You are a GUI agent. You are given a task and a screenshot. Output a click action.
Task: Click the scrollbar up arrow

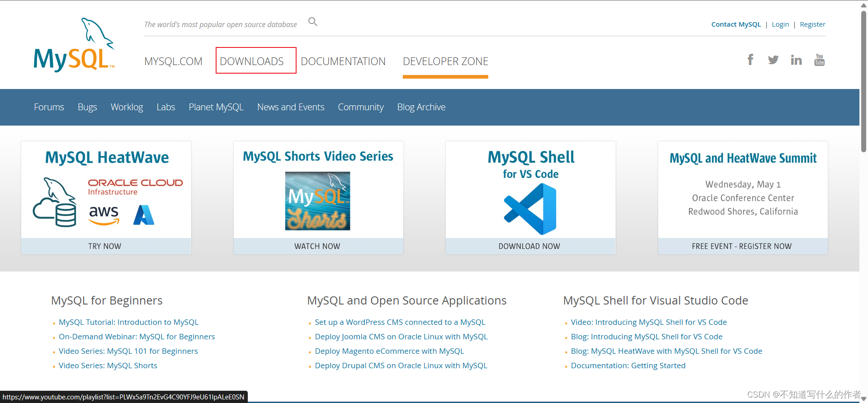864,5
